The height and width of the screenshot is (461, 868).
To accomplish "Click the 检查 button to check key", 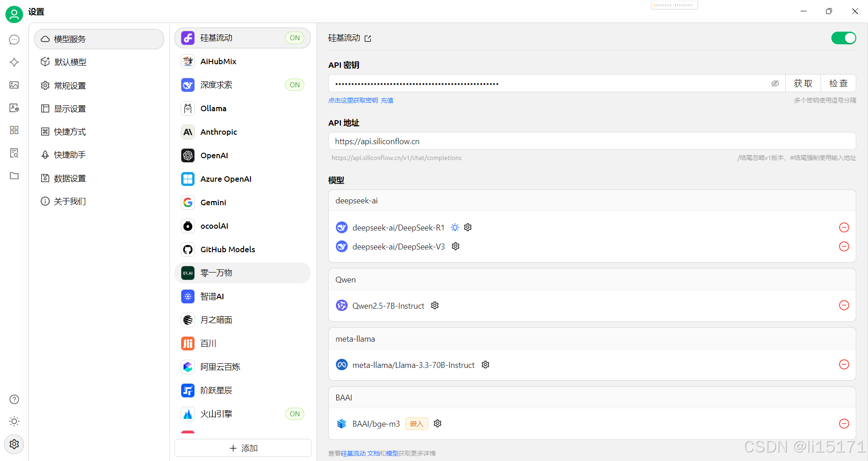I will (x=838, y=84).
